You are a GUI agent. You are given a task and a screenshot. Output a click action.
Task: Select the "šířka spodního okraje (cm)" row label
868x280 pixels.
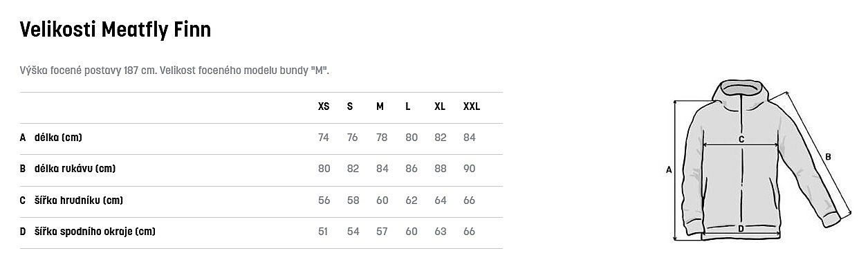[x=95, y=232]
